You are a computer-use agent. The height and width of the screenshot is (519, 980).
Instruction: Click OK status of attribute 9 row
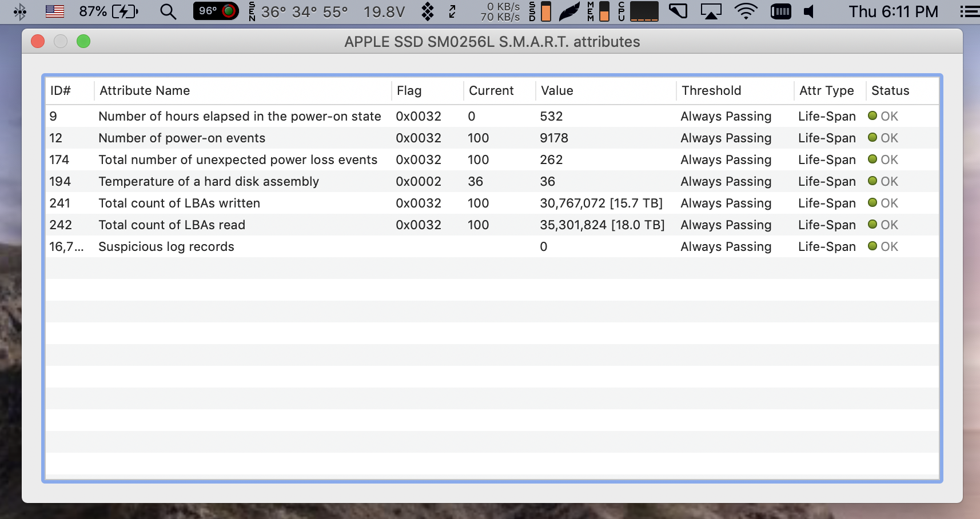point(883,116)
